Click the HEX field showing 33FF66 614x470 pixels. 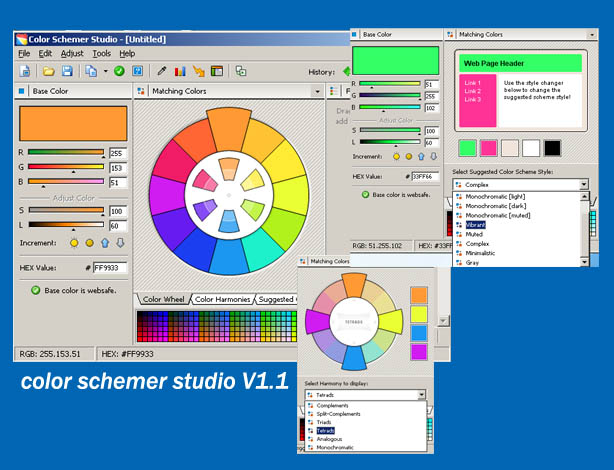pyautogui.click(x=425, y=177)
